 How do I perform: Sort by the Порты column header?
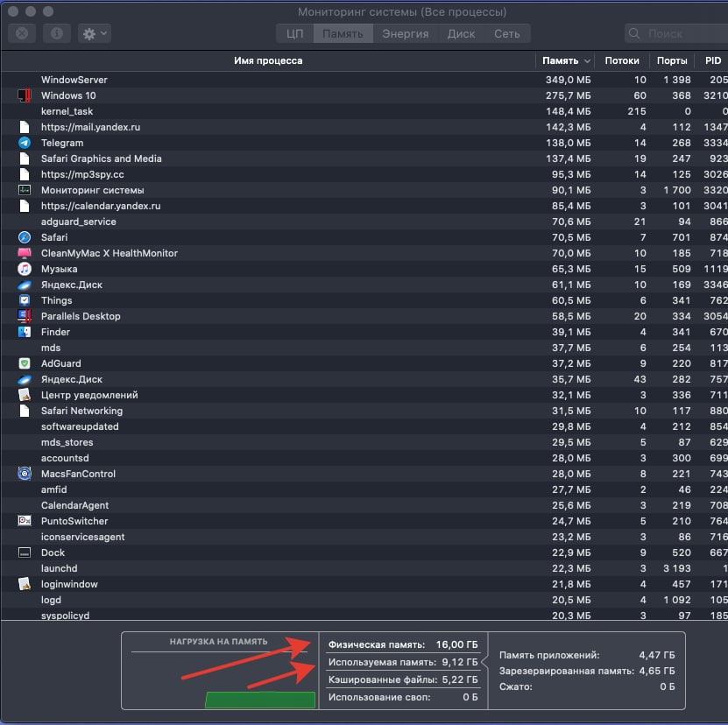(x=672, y=60)
